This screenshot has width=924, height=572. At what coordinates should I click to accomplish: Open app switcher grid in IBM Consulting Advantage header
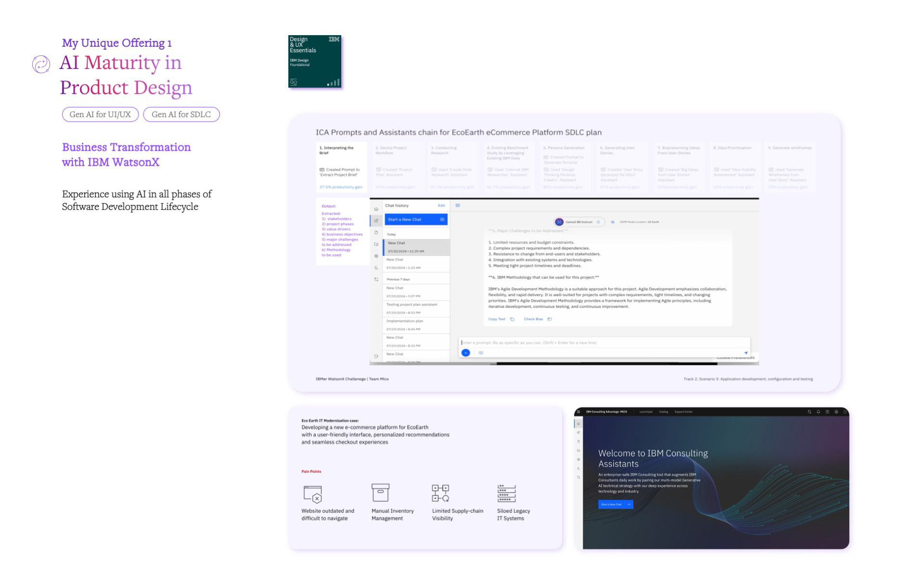pyautogui.click(x=845, y=412)
